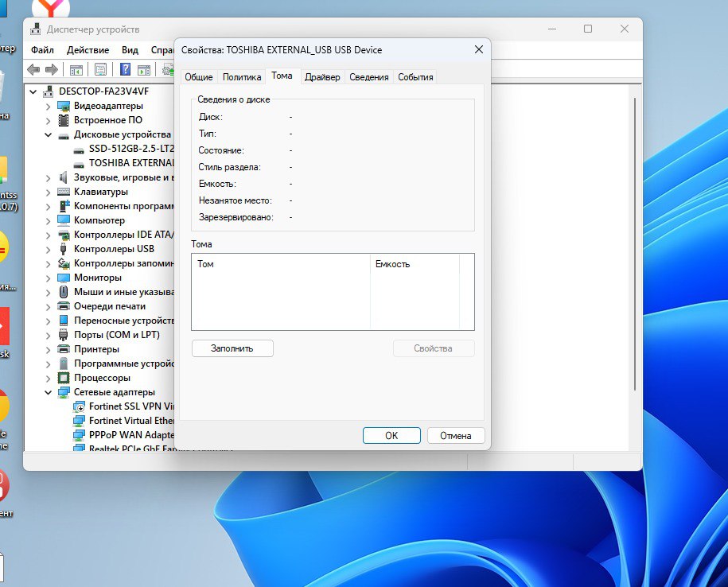Collapse the Сетевые адаптеры node
Viewport: 728px width, 587px height.
tap(48, 393)
